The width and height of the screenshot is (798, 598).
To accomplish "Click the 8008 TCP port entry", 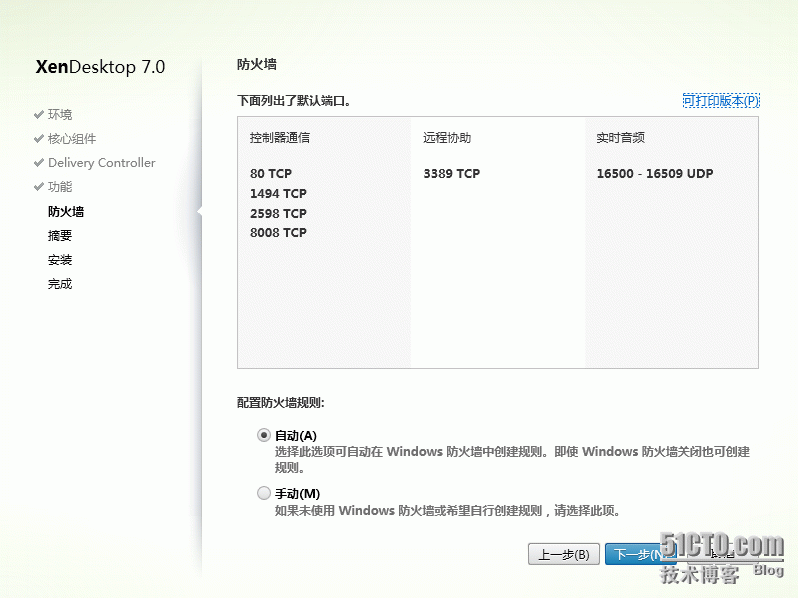I will coord(278,233).
